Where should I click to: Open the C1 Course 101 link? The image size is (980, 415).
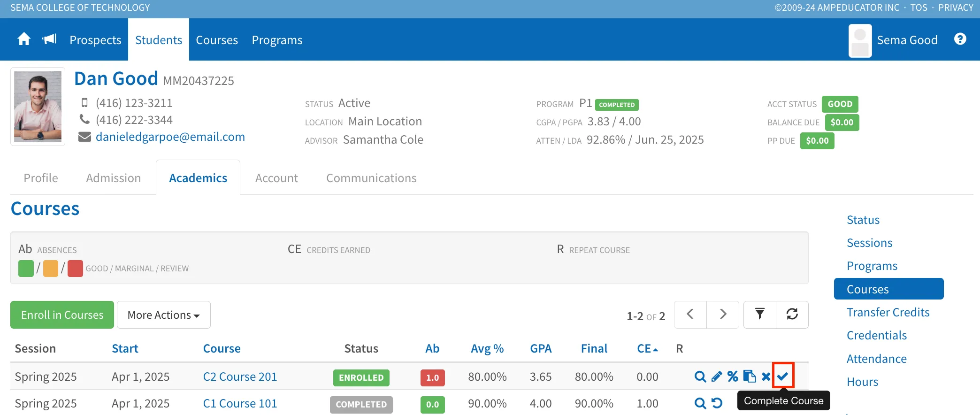pyautogui.click(x=240, y=403)
